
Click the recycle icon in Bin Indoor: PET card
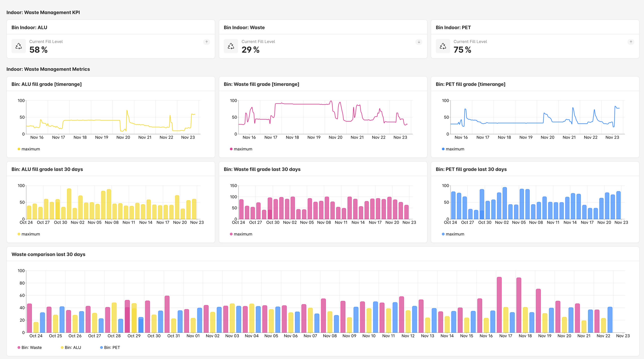443,46
